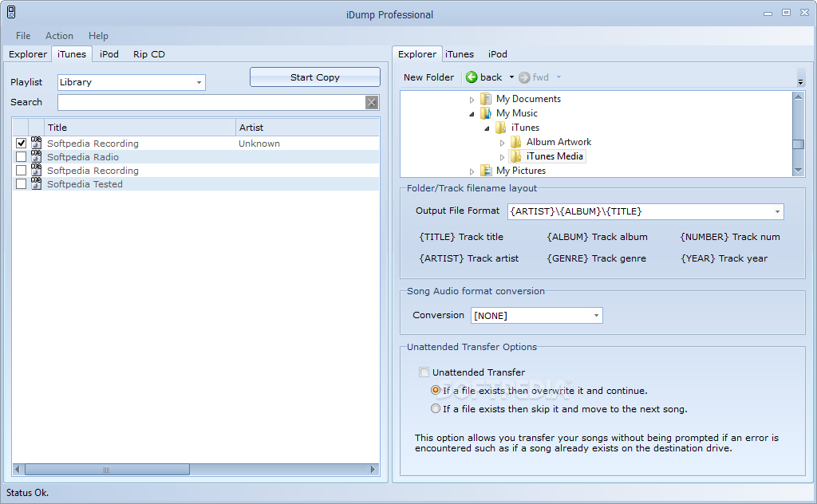Viewport: 817px width, 504px height.
Task: Click into the Search input field
Action: (x=211, y=103)
